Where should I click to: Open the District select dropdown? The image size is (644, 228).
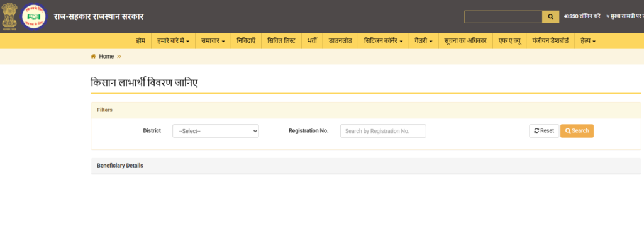(216, 131)
